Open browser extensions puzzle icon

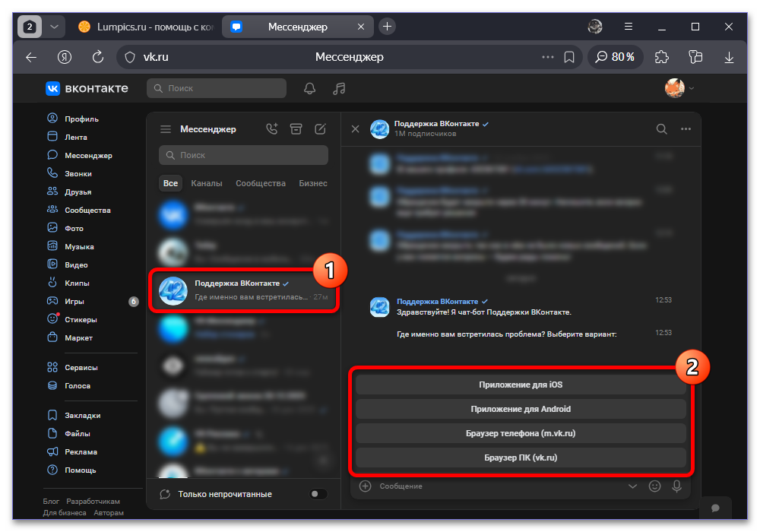coord(662,57)
